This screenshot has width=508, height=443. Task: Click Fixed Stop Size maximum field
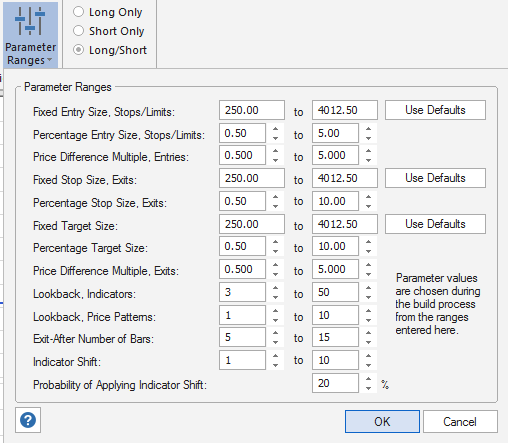click(x=345, y=178)
